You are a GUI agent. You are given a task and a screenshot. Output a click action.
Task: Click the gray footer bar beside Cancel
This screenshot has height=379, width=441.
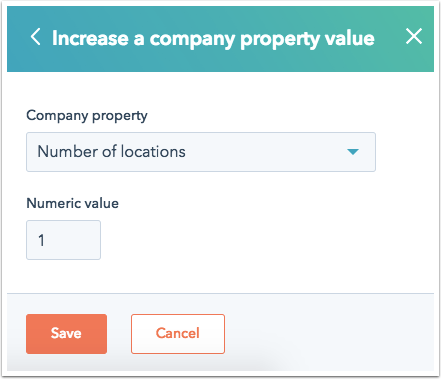click(327, 333)
